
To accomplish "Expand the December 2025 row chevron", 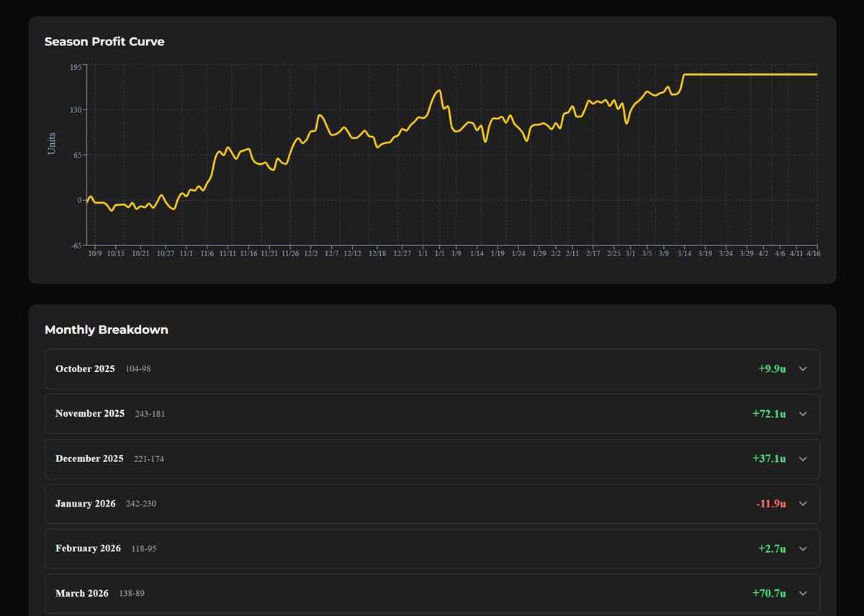I will (804, 458).
